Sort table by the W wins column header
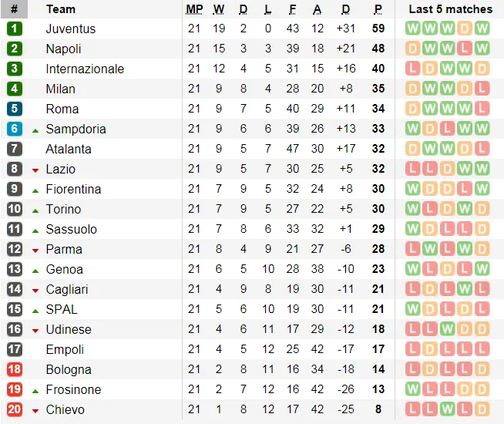Viewport: 504px width, 424px height. 219,9
